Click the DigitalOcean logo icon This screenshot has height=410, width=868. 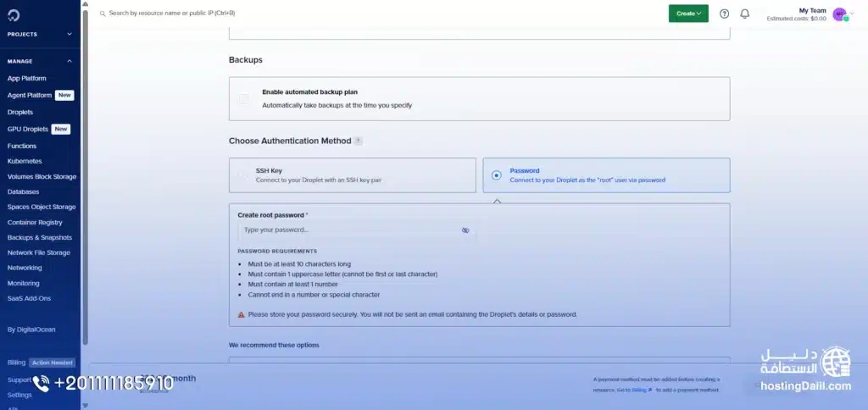coord(13,14)
